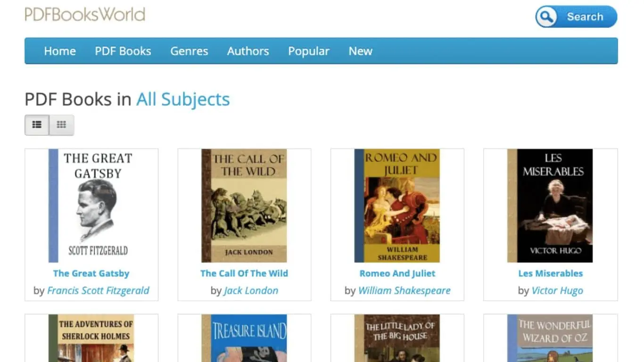644x362 pixels.
Task: Switch to list view layout
Action: (37, 124)
